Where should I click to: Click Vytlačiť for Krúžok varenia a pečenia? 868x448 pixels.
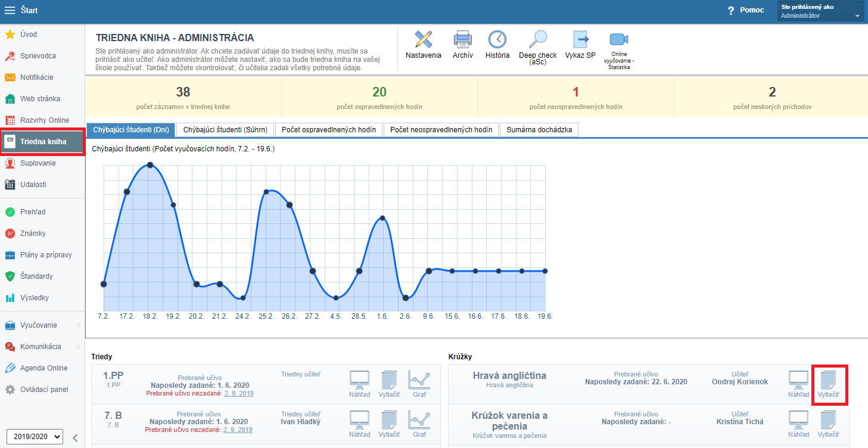point(829,424)
